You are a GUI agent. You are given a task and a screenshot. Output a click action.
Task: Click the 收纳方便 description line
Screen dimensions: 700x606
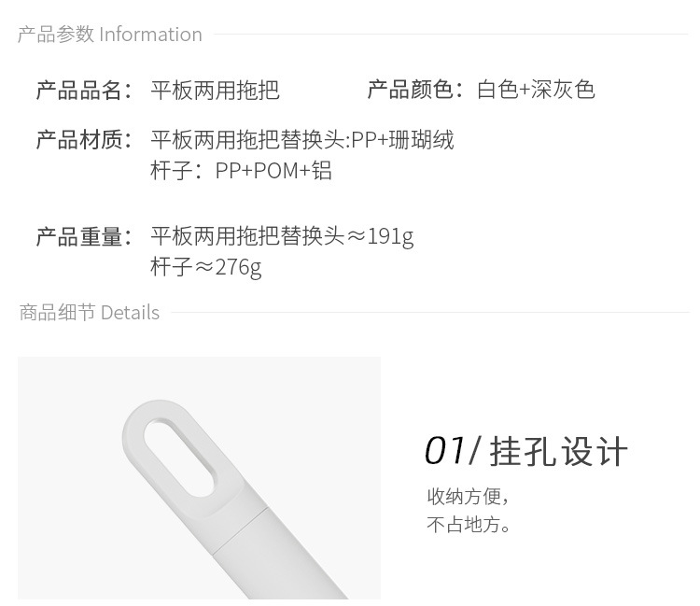pos(469,496)
